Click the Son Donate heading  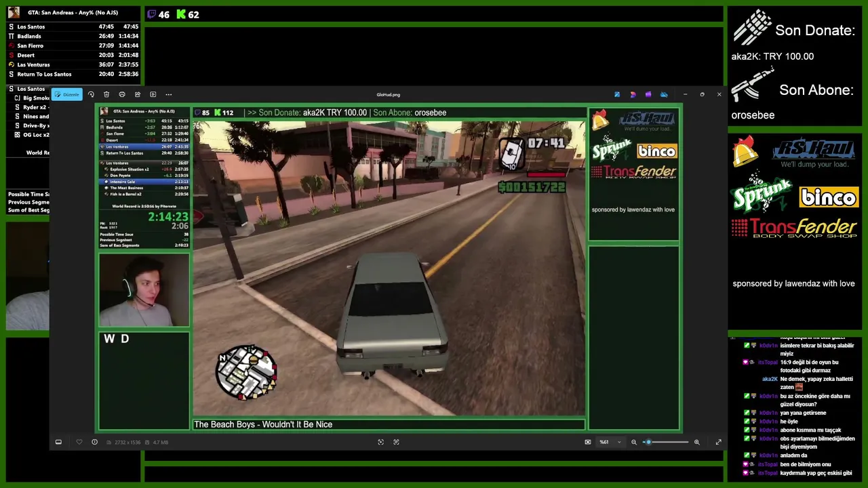coord(815,30)
